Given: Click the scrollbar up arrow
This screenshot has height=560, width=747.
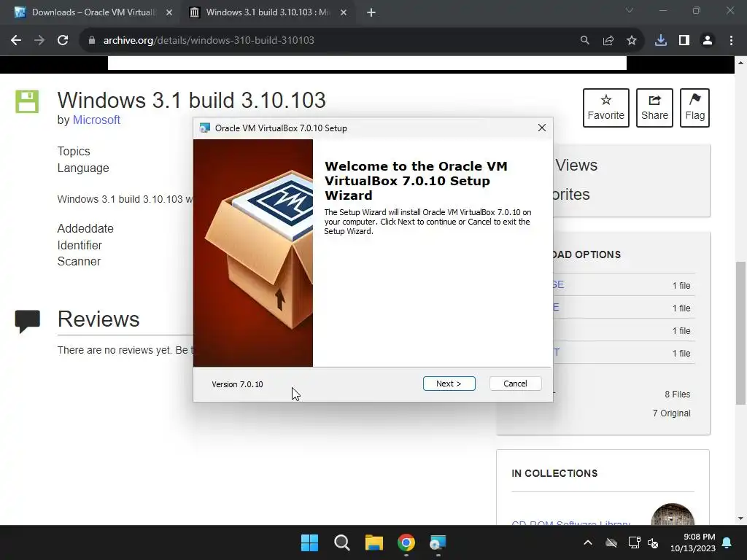Looking at the screenshot, I should [740, 63].
